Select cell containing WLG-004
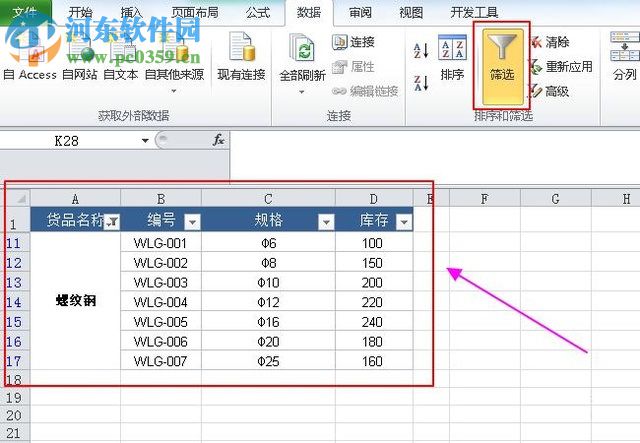Screen dimensions: 640x443 (x=161, y=302)
